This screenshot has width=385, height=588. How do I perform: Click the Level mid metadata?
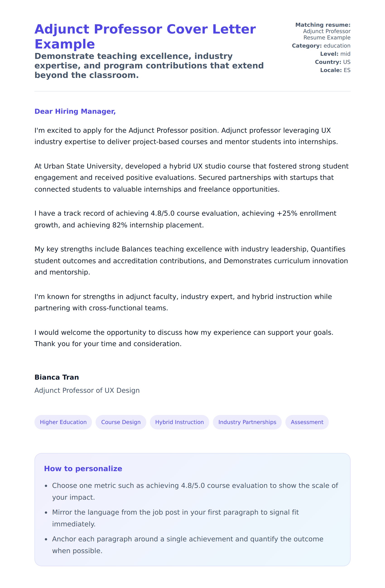coord(335,54)
